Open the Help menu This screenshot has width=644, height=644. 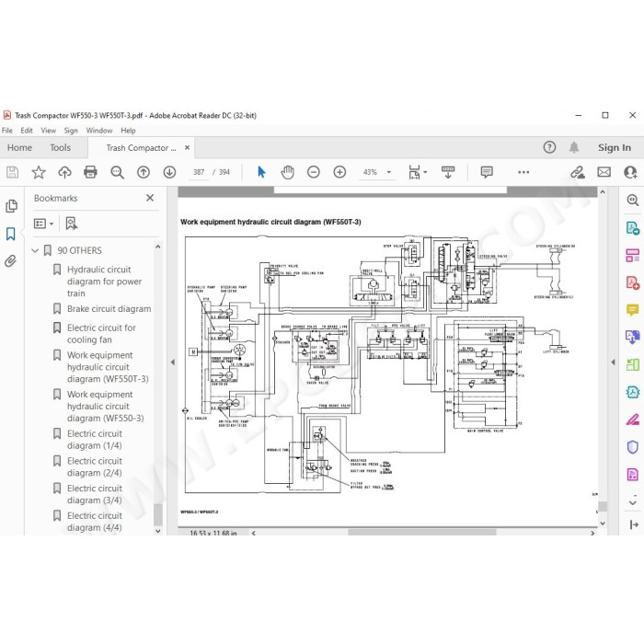coord(128,131)
